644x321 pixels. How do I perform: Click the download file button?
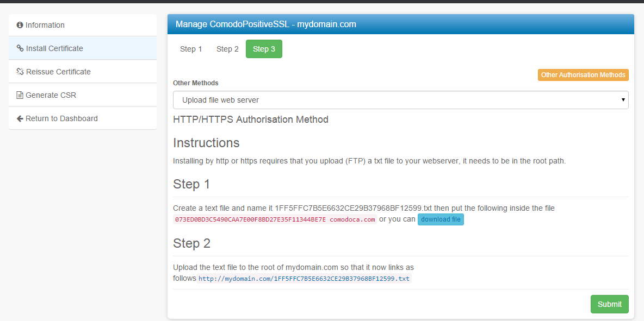[441, 219]
